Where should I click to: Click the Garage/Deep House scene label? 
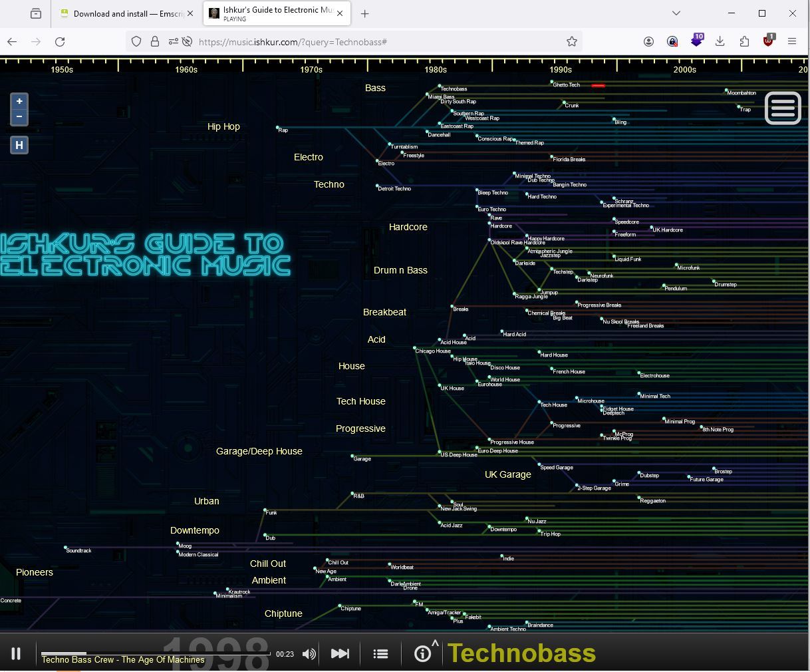(259, 451)
